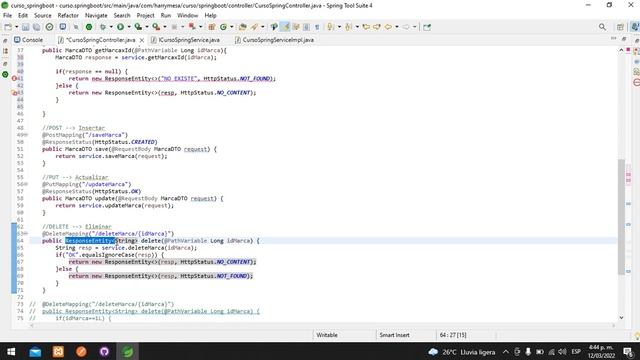Toggle Word Wrap toolbar icon
640x360 pixels.
click(296, 27)
